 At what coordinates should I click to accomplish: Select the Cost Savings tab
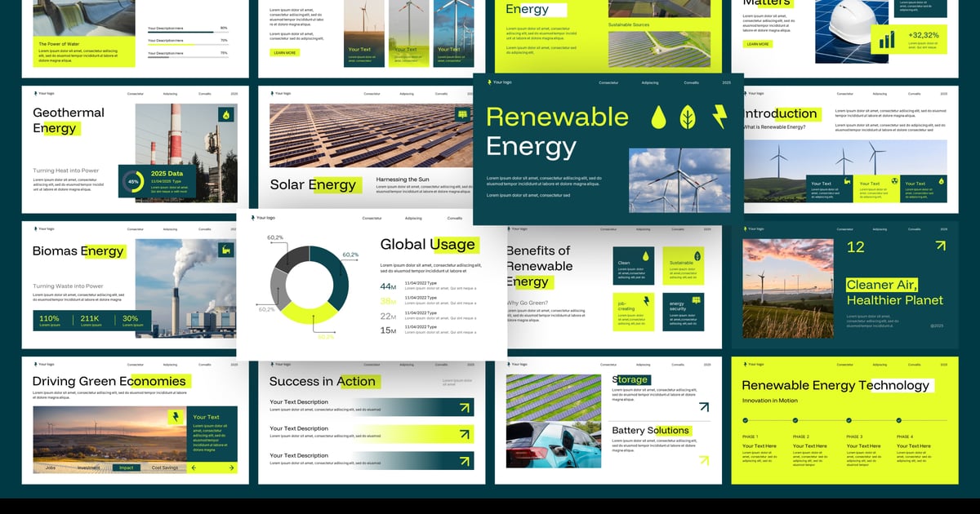[x=164, y=467]
